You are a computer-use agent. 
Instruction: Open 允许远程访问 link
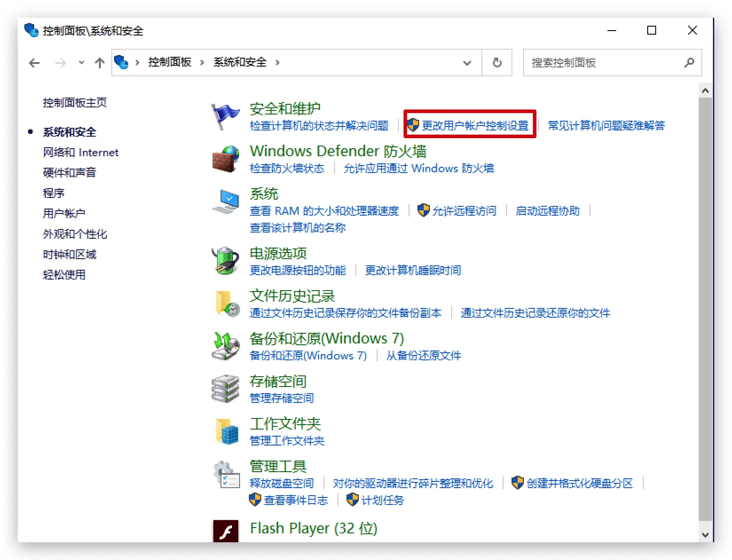(x=464, y=211)
